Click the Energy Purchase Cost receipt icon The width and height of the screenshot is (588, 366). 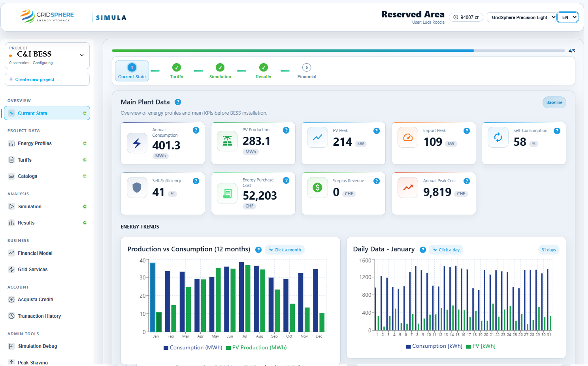[x=227, y=193]
